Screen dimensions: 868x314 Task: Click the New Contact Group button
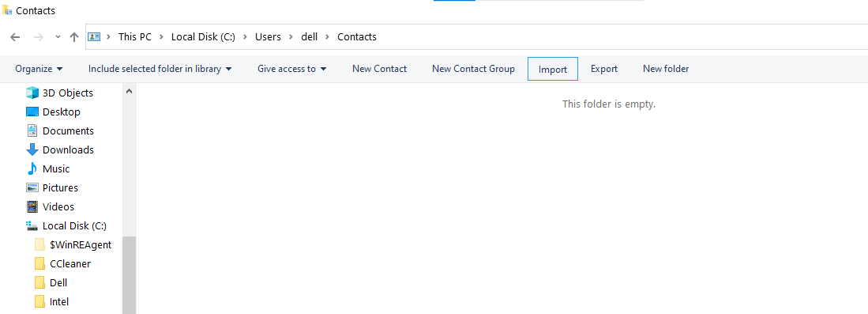point(473,69)
